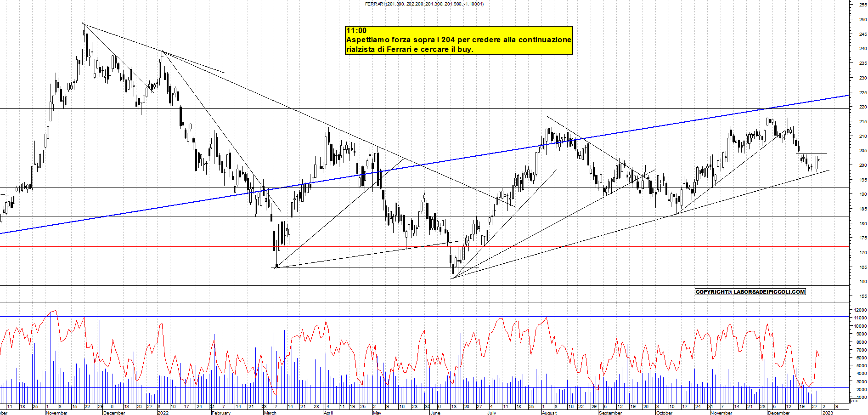
Task: Select the 2023 year label on time axis
Action: click(x=828, y=413)
